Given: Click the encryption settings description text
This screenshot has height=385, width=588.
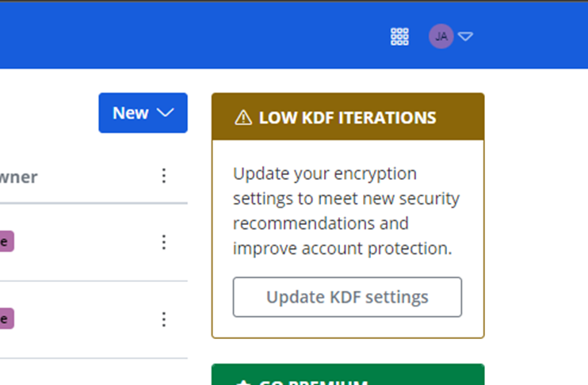Looking at the screenshot, I should tap(346, 211).
